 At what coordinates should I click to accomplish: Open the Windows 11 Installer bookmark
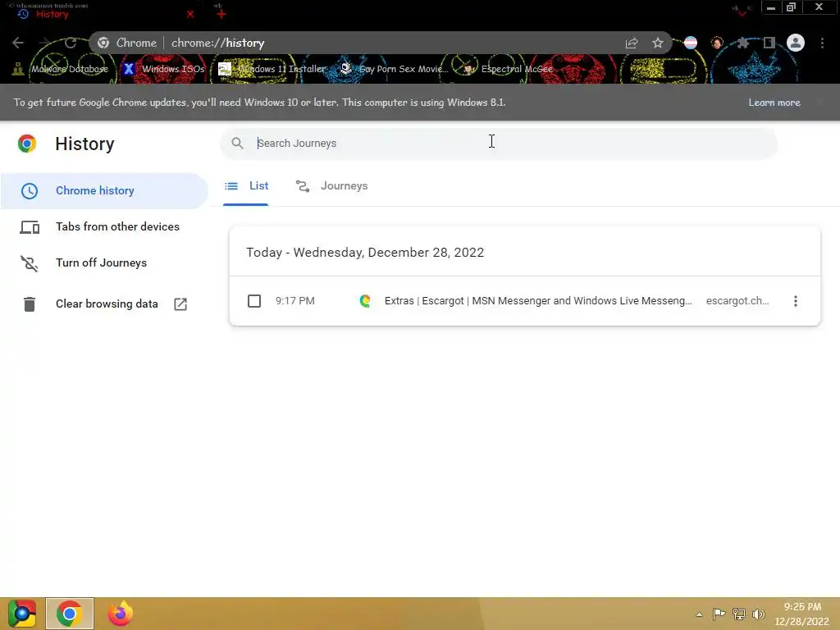coord(272,69)
